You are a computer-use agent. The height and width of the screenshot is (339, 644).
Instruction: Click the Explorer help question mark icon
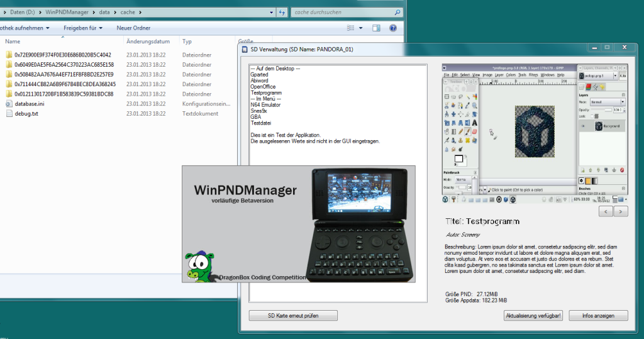tap(393, 28)
